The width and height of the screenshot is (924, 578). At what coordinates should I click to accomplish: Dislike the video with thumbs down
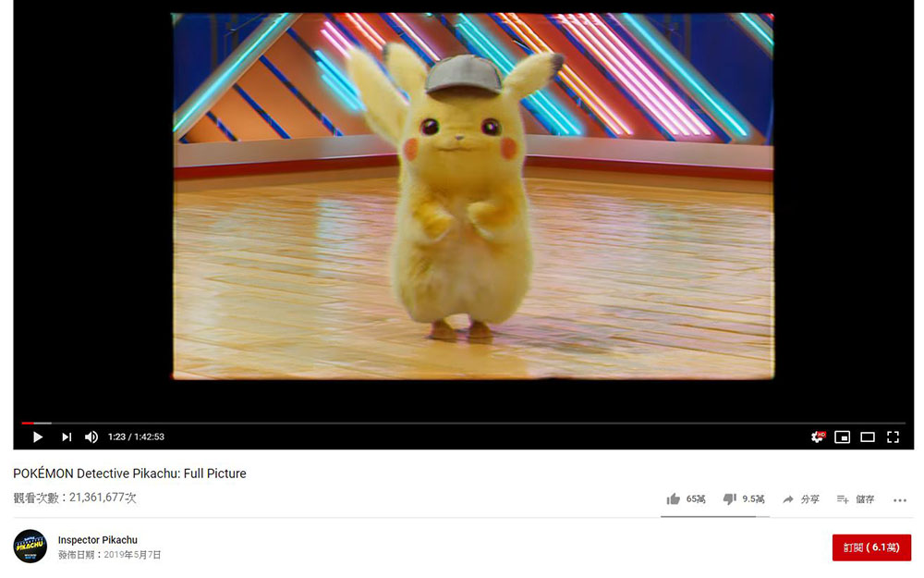[730, 499]
